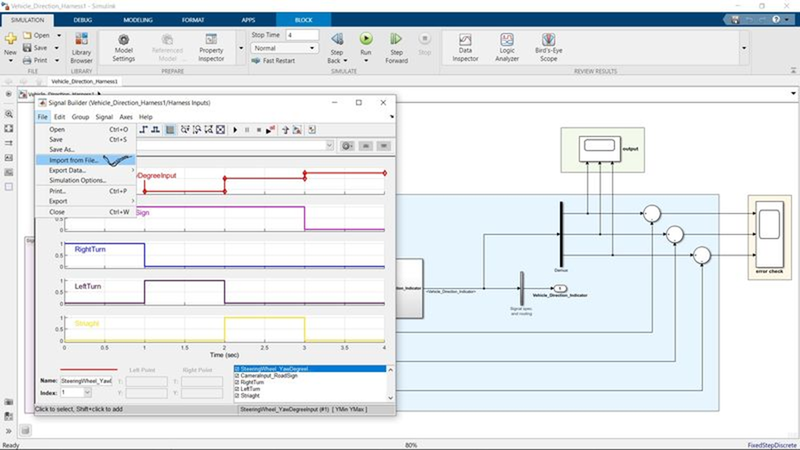This screenshot has height=450, width=800.
Task: Choose Import from File in File menu
Action: (x=85, y=160)
